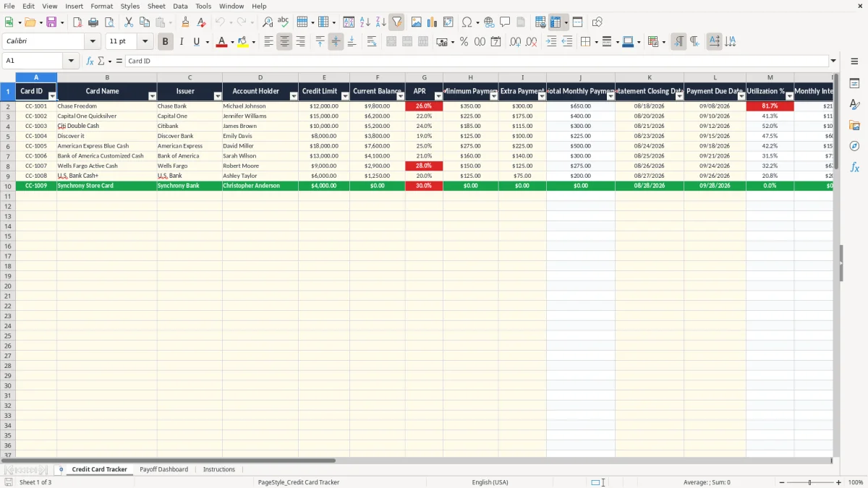Image resolution: width=868 pixels, height=488 pixels.
Task: Click Add Decimal Place icon
Action: point(515,42)
